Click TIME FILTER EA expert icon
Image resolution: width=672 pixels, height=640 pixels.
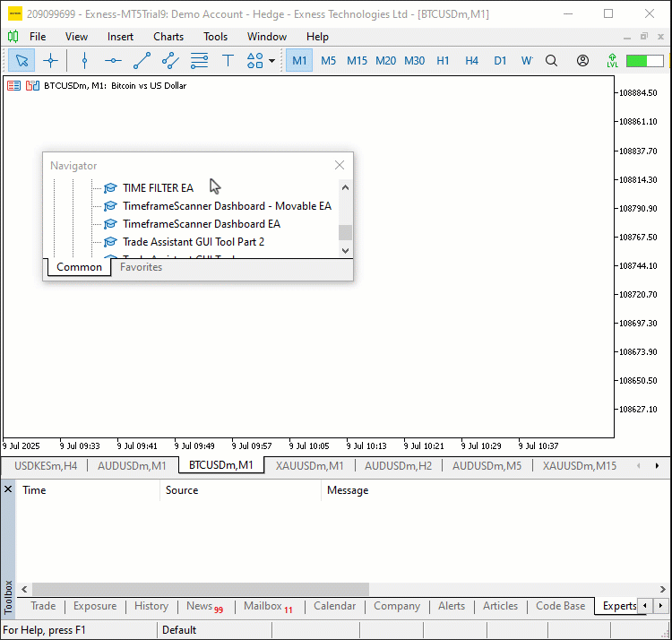(x=110, y=187)
